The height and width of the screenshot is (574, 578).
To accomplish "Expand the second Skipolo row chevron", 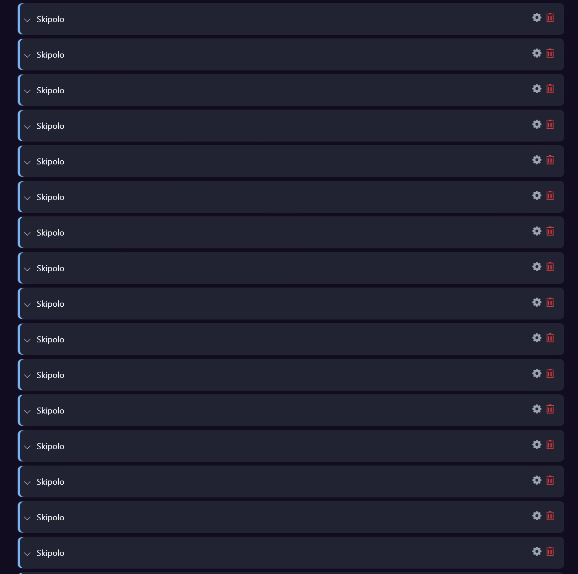I will coord(27,56).
